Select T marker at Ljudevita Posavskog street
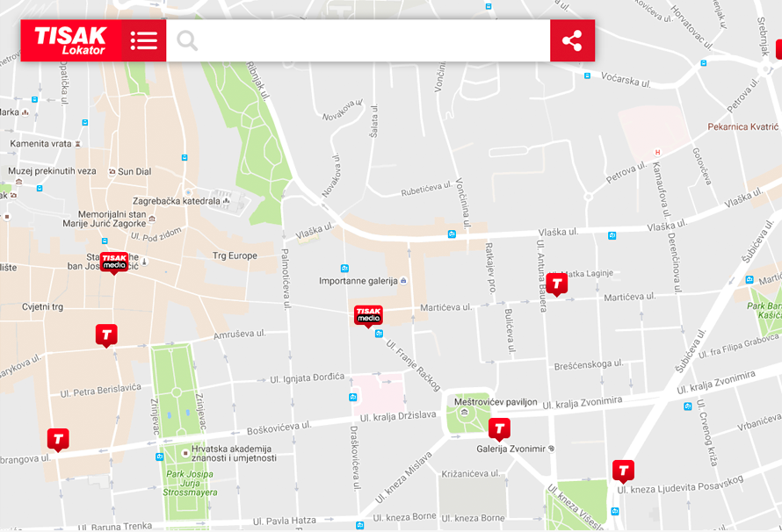Image resolution: width=782 pixels, height=532 pixels. [624, 471]
